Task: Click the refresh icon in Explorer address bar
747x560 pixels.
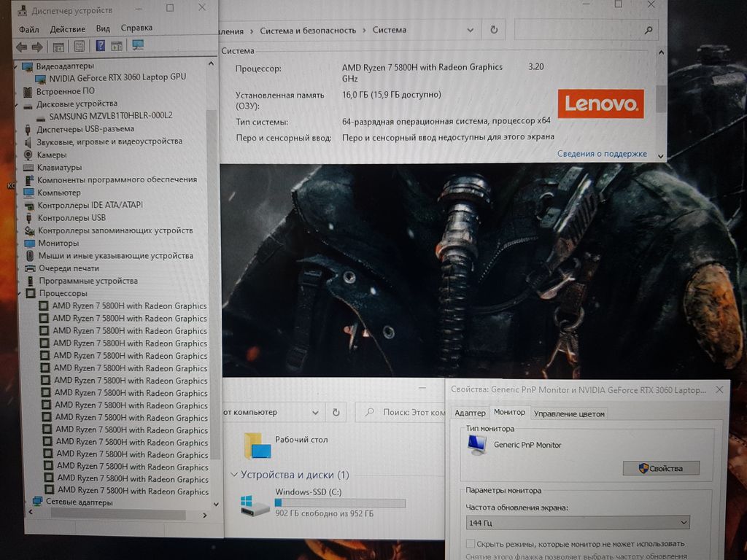Action: coord(336,412)
